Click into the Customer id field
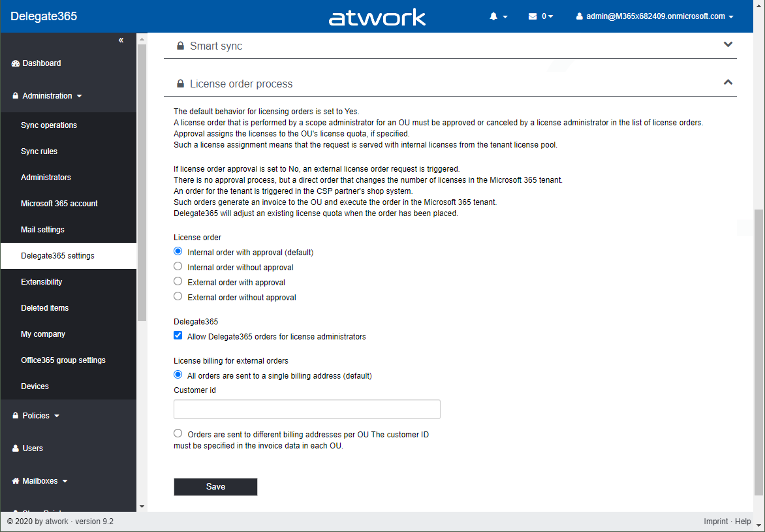The height and width of the screenshot is (532, 765). tap(307, 409)
